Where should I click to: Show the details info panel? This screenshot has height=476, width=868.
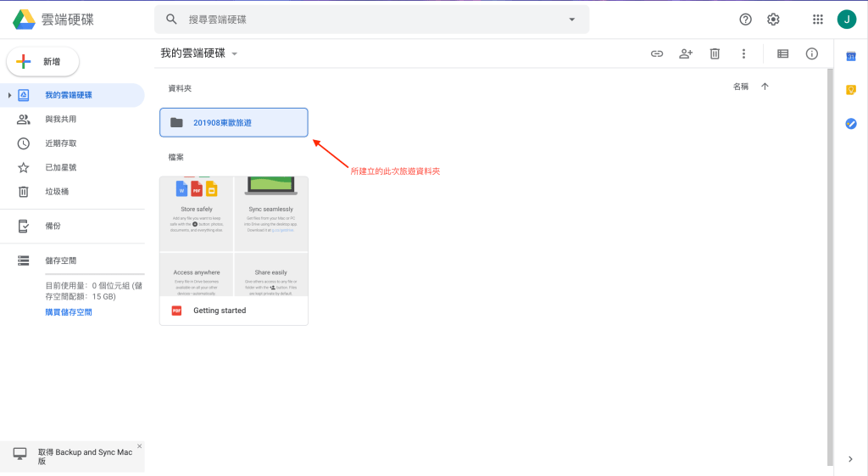pyautogui.click(x=811, y=53)
